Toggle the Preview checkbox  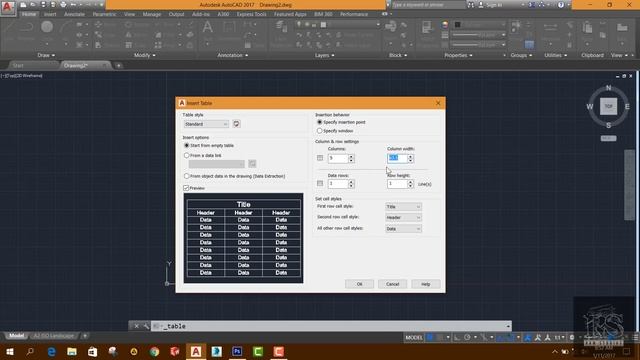(186, 188)
